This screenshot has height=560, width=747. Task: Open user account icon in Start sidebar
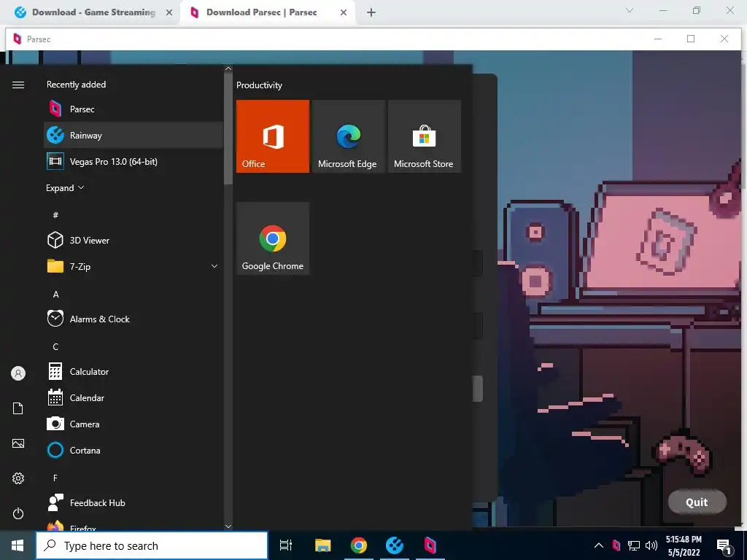(18, 373)
